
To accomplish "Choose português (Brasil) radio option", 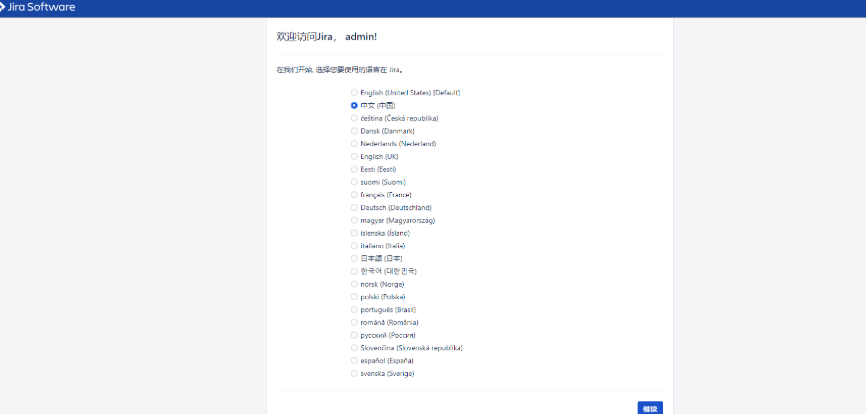I will tap(355, 309).
